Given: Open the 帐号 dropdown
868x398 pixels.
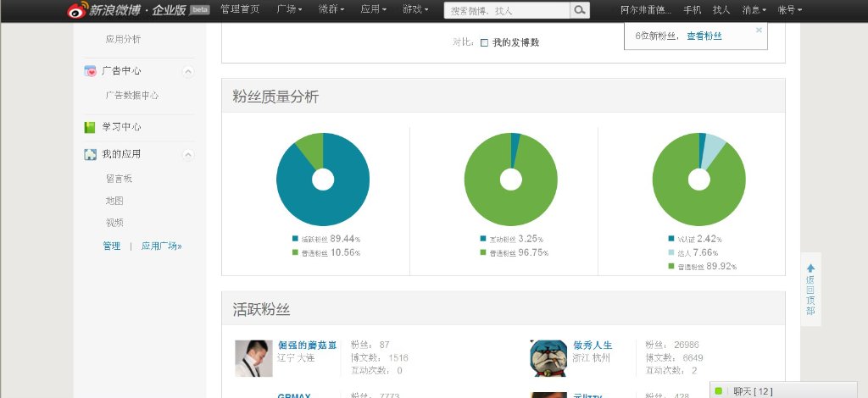Looking at the screenshot, I should pos(790,9).
